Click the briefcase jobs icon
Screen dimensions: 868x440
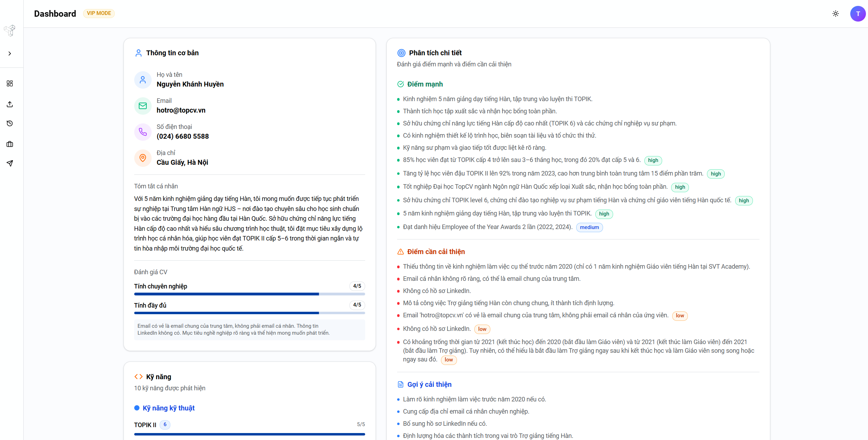pos(10,144)
